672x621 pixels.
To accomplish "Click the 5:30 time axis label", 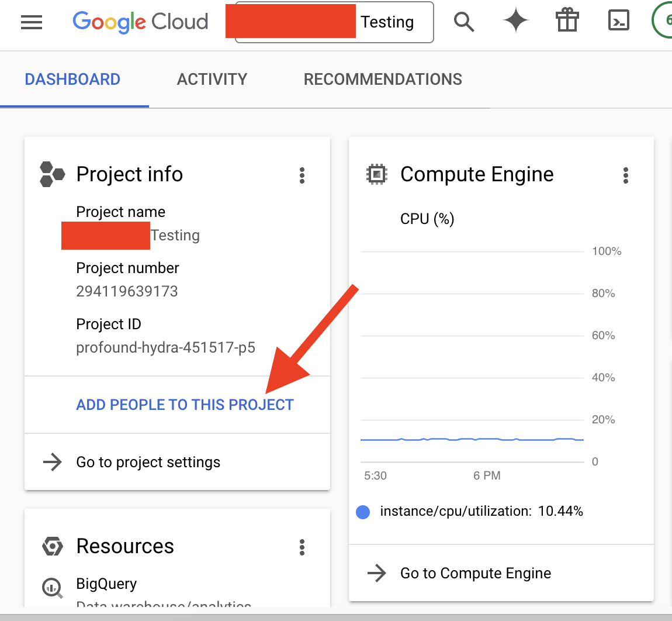I will (375, 475).
